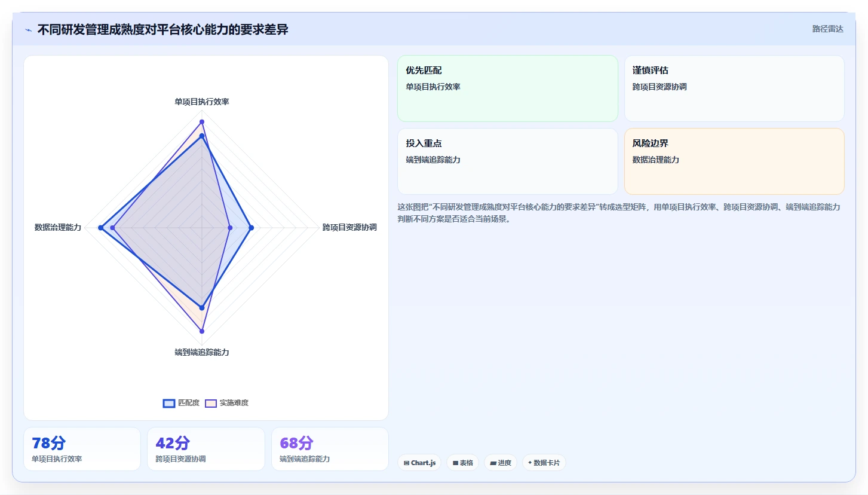Click the purple 实施难度 point on the 跨项目资源协调 axis
Screen dimensions: 868x495
pos(230,228)
